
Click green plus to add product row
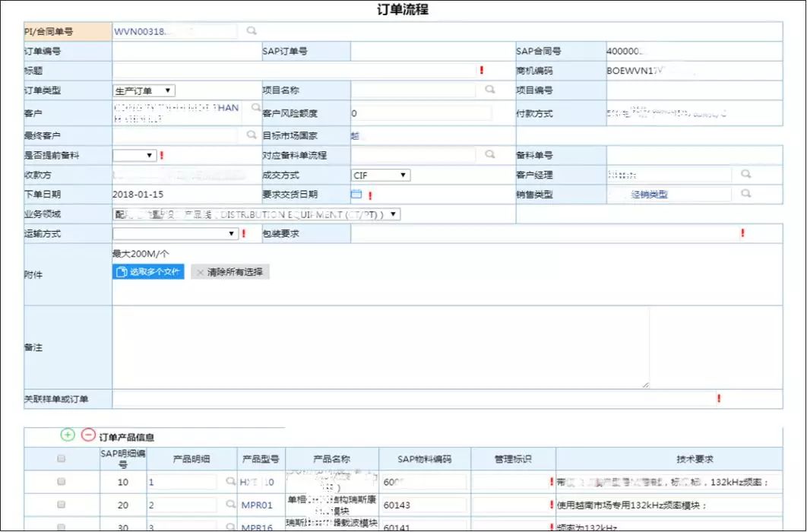pos(68,435)
